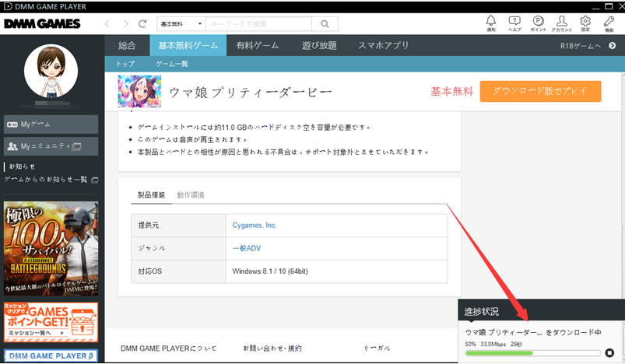Select the 基本無料ゲーム tab
The width and height of the screenshot is (625, 364).
coord(188,45)
